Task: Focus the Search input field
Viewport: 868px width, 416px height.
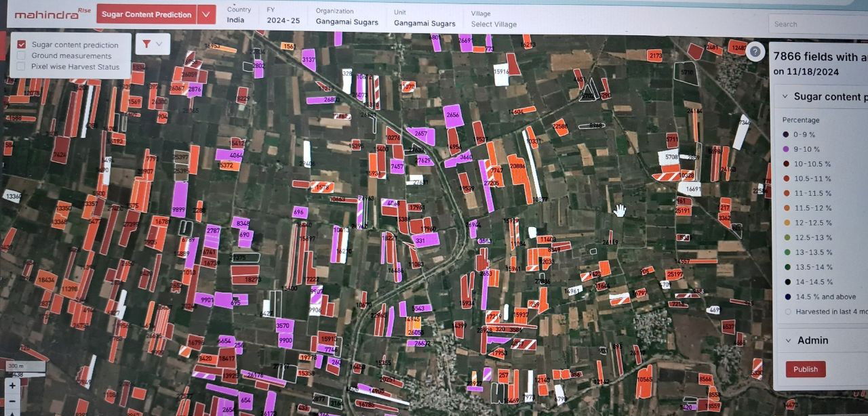Action: 818,24
